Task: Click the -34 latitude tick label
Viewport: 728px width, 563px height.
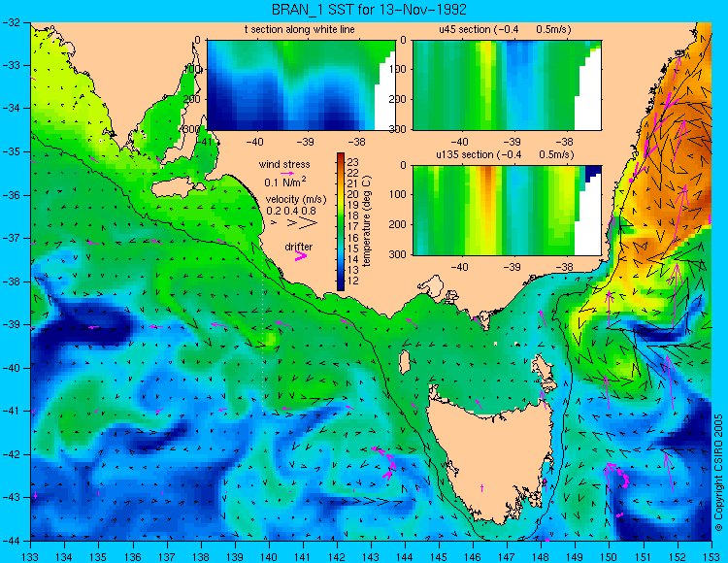Action: [12, 108]
